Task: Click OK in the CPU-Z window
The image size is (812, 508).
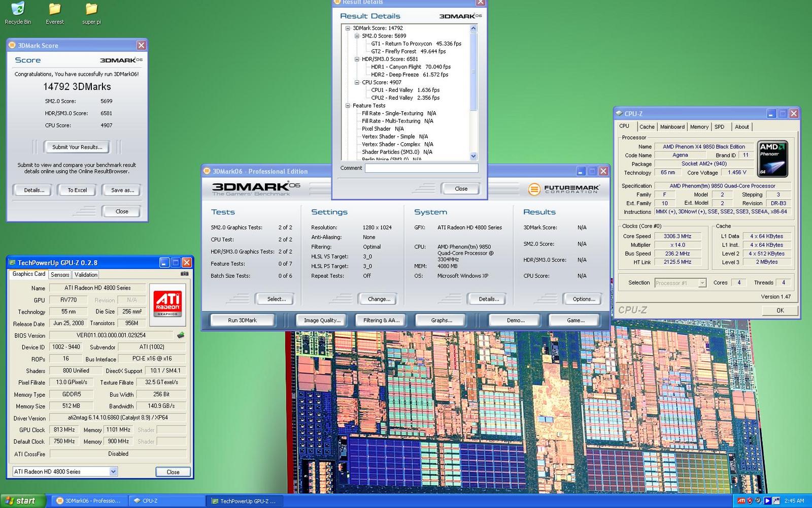Action: coord(780,310)
